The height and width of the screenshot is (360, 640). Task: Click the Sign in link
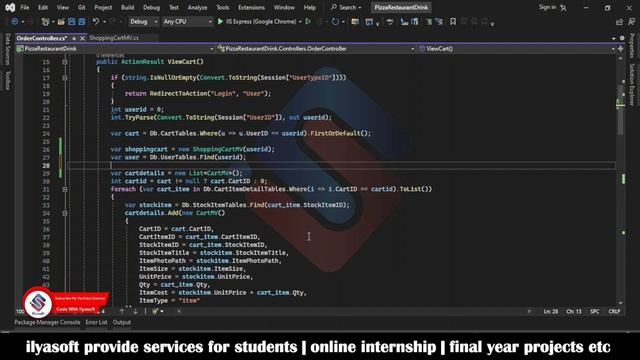click(547, 7)
